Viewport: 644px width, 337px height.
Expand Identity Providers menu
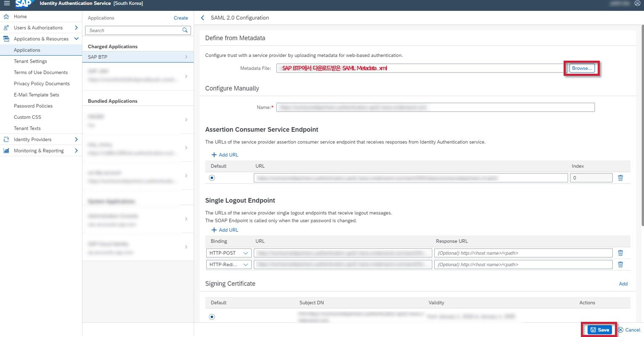[76, 139]
